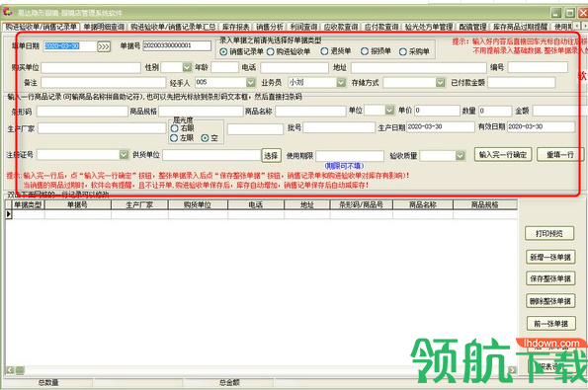Click 新增一张单据 button
This screenshot has height=390, width=588.
coord(550,257)
